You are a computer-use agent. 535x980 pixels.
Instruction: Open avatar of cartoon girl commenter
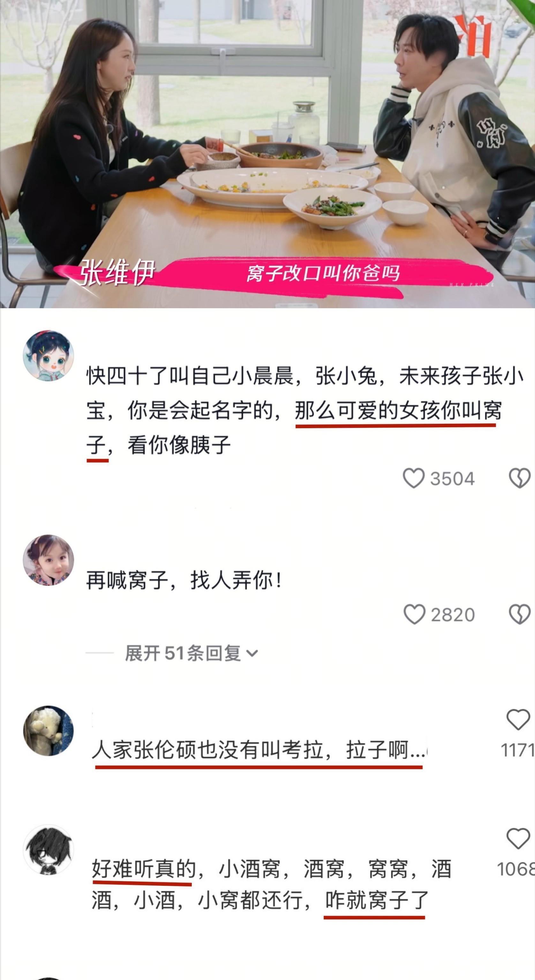tap(48, 355)
